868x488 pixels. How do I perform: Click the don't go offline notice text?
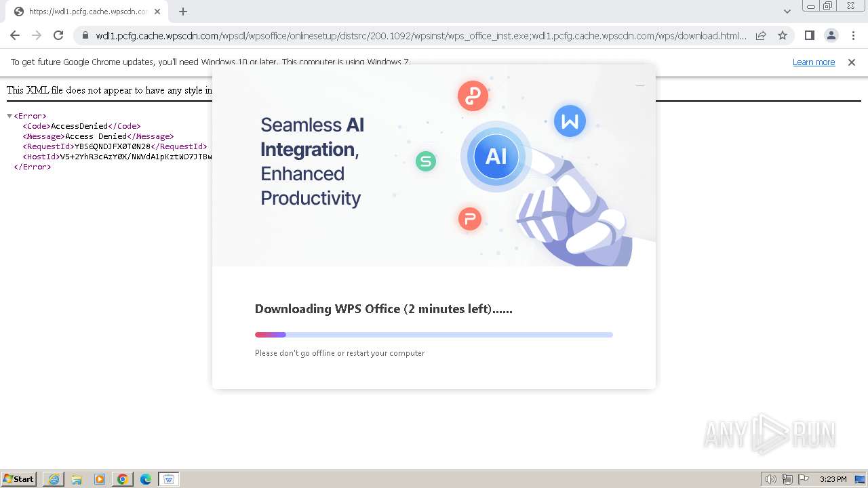340,353
